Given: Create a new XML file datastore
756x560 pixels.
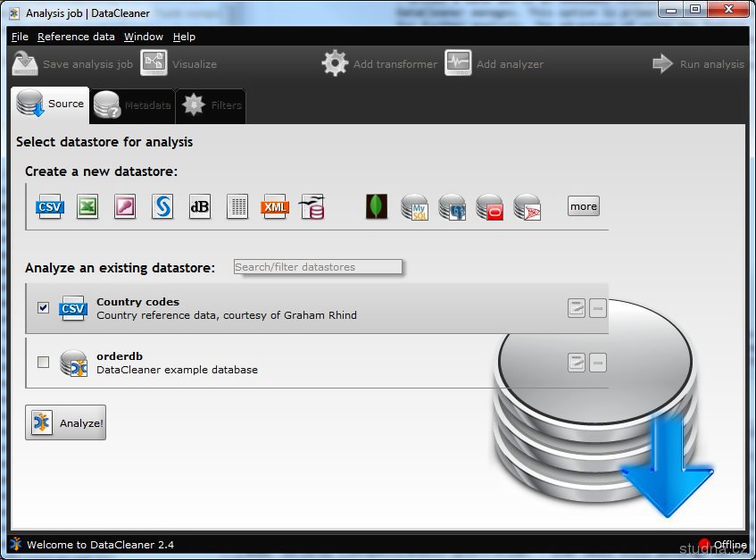Looking at the screenshot, I should point(275,207).
